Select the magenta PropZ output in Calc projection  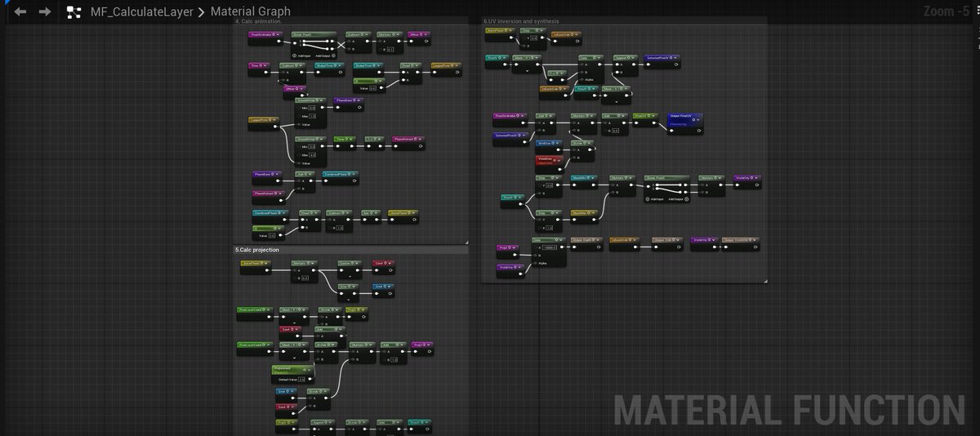coord(422,349)
